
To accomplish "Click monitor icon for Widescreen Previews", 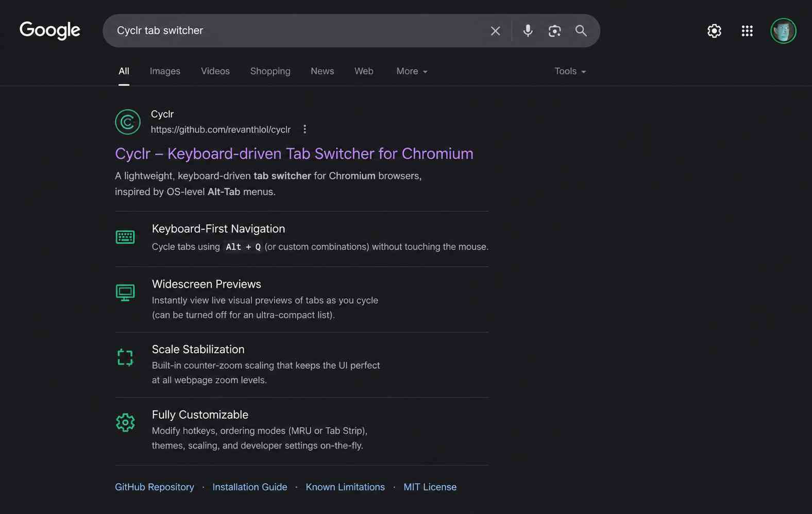I will tap(125, 293).
